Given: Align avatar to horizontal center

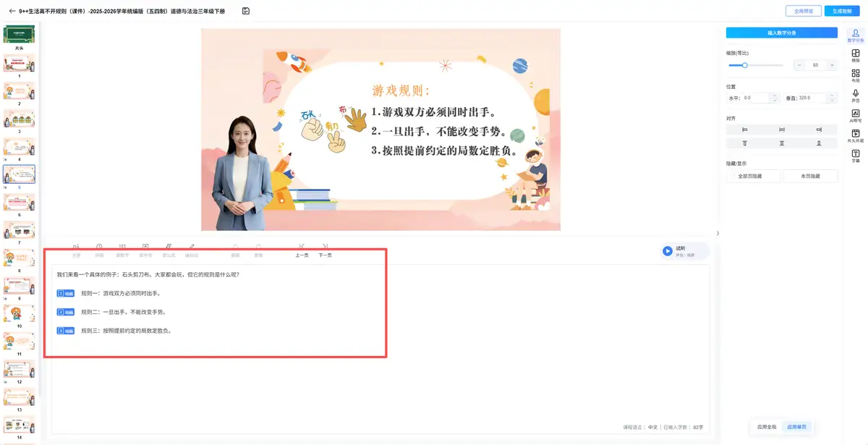Looking at the screenshot, I should (782, 130).
